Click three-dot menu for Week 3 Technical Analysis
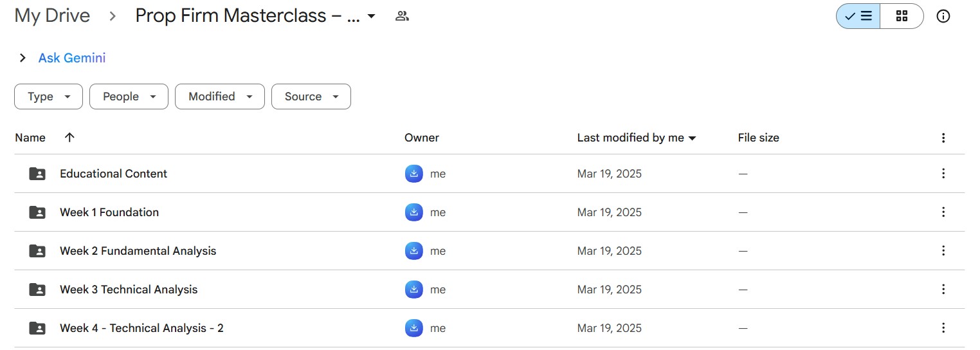Viewport: 980px width, 350px height. [x=943, y=290]
